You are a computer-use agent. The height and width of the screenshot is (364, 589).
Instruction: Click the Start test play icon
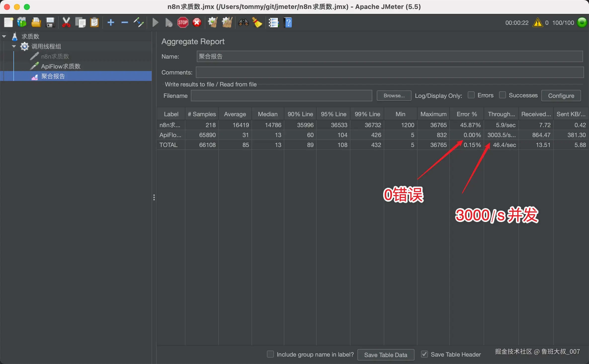pos(155,23)
